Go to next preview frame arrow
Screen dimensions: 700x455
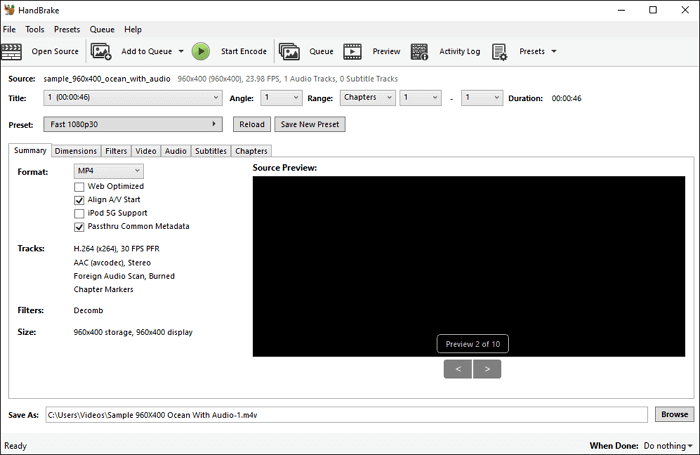click(487, 369)
